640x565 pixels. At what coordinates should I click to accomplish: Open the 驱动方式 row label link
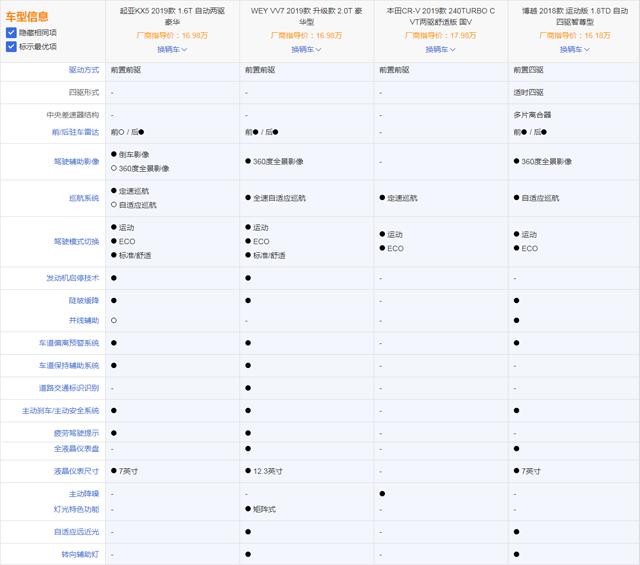click(84, 70)
